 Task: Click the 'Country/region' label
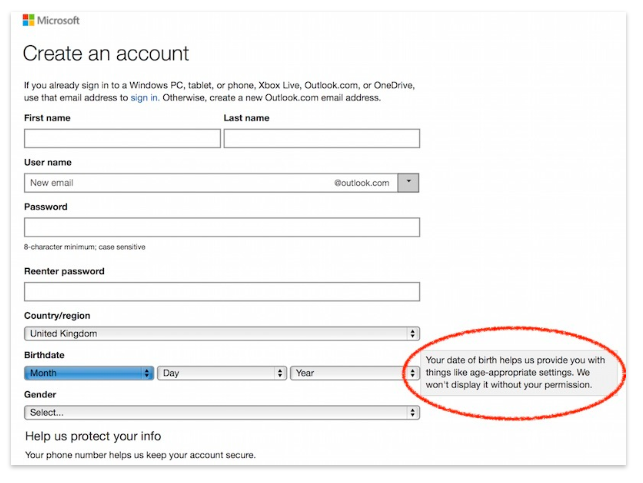(x=57, y=316)
